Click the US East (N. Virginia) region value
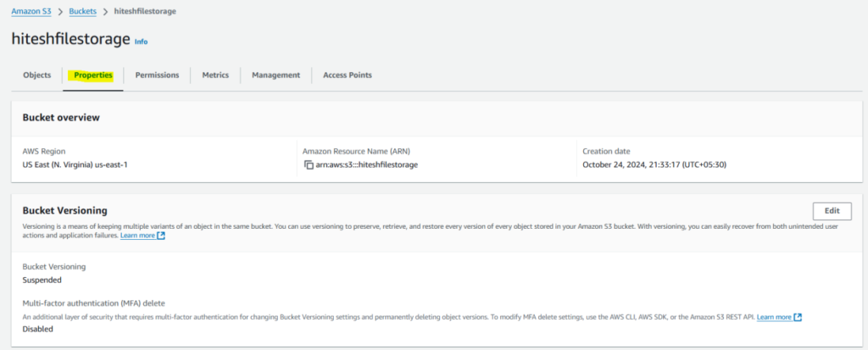 pos(75,164)
